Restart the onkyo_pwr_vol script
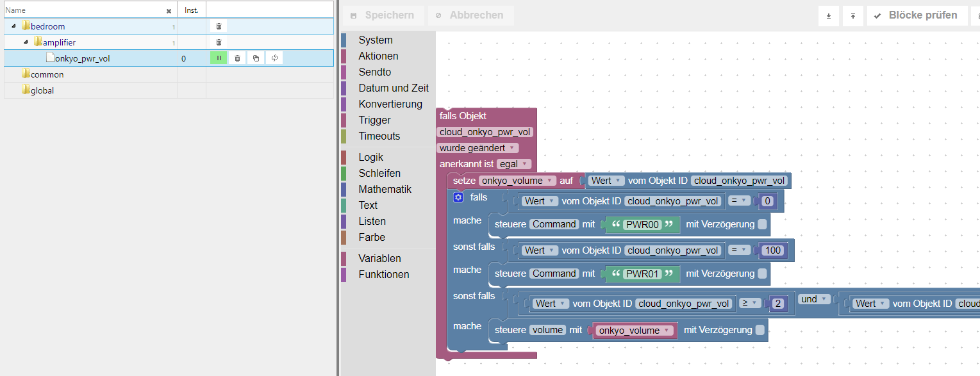The height and width of the screenshot is (376, 980). point(274,58)
